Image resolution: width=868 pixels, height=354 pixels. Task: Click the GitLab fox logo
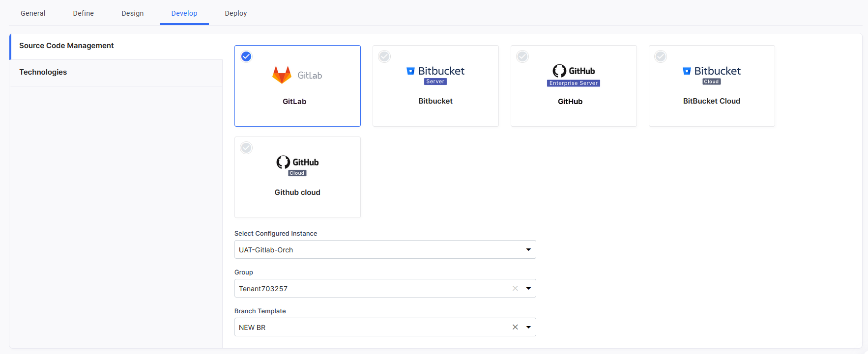pos(282,75)
